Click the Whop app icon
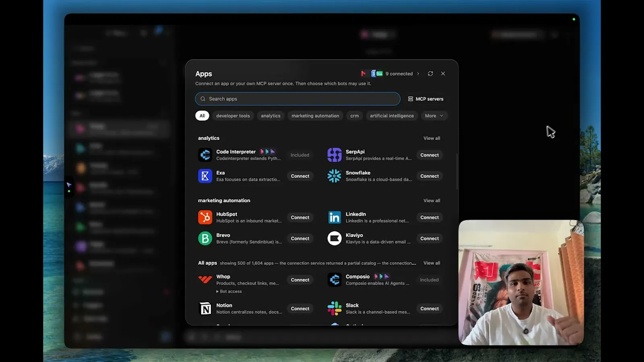This screenshot has width=644, height=362. 205,280
